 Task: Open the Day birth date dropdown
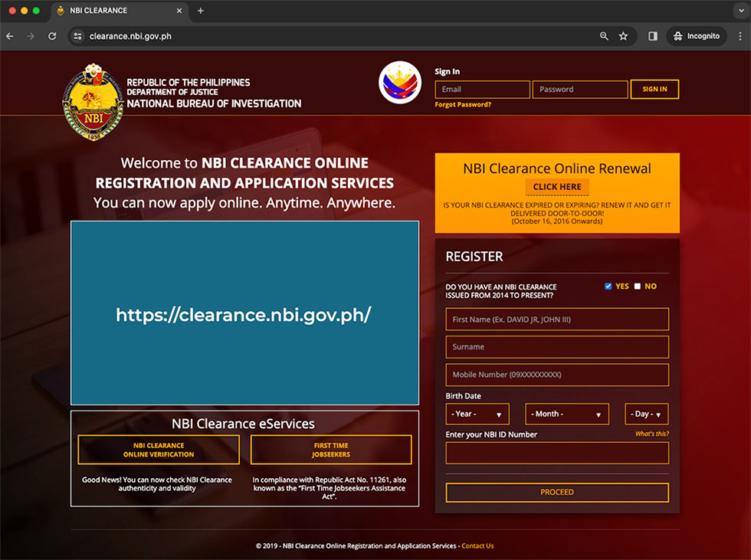647,414
